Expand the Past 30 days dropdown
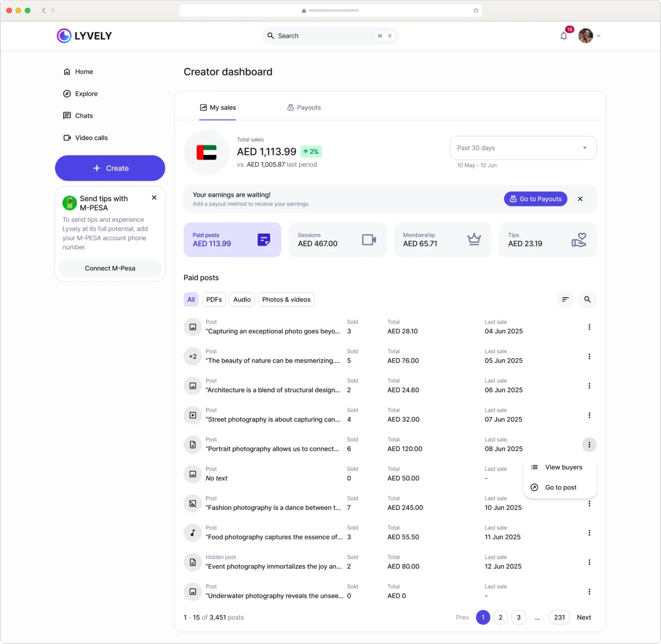This screenshot has height=644, width=661. (x=523, y=148)
